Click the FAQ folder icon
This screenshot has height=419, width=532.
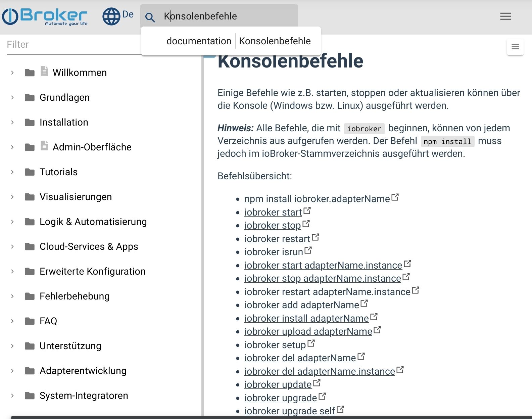(x=30, y=321)
